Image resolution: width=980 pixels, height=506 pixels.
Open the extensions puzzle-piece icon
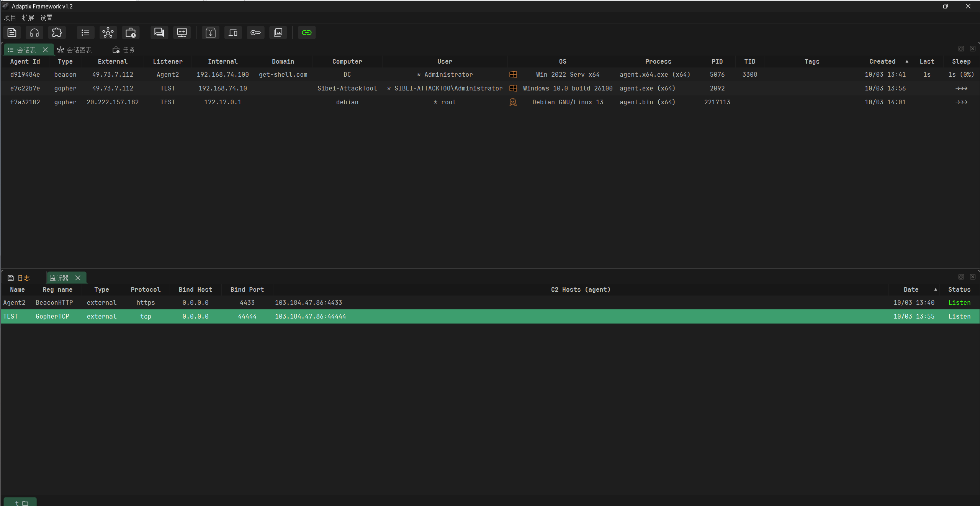pyautogui.click(x=57, y=33)
